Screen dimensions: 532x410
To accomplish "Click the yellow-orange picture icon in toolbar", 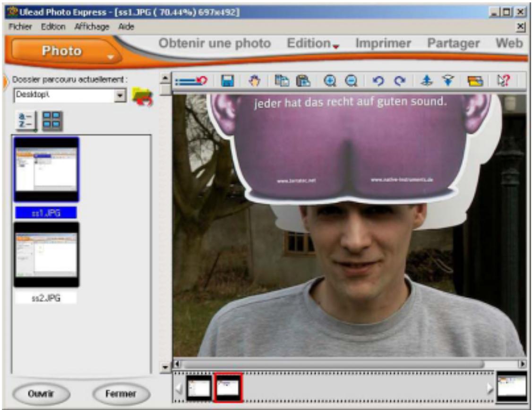I will click(x=475, y=81).
